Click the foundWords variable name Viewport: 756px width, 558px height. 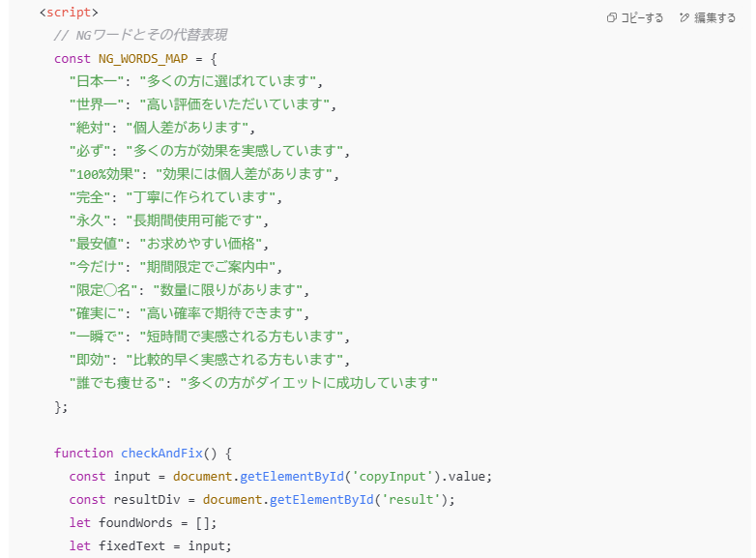[135, 522]
